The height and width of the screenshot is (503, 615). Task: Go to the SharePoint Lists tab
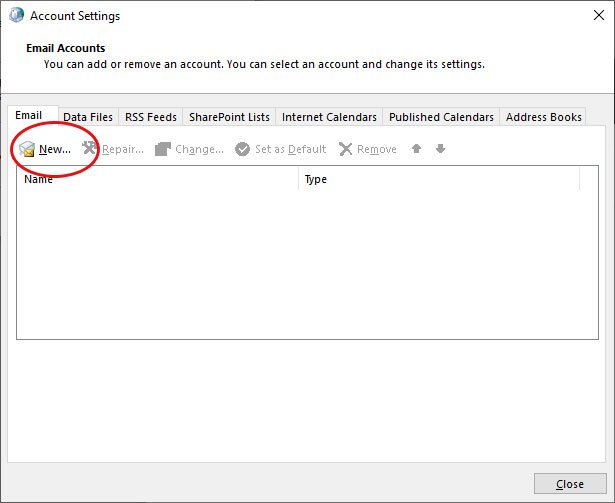(229, 117)
